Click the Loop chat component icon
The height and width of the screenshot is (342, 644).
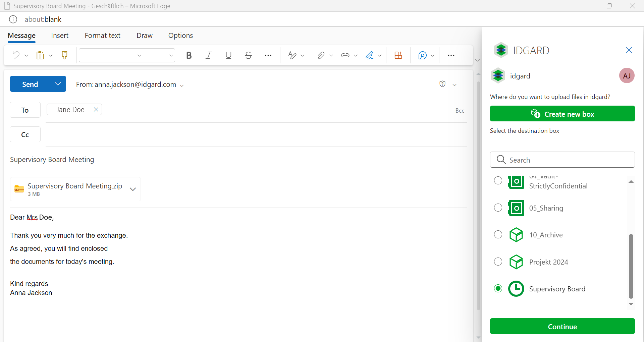422,55
